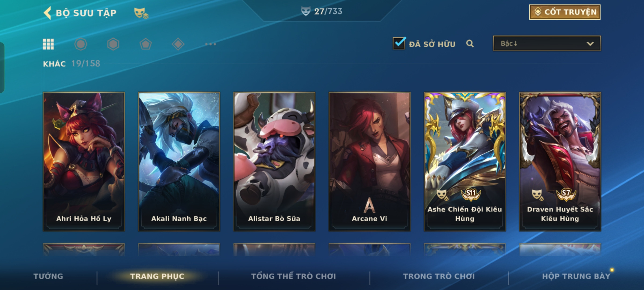644x290 pixels.
Task: Expand the Bậc sort dropdown
Action: [x=547, y=44]
